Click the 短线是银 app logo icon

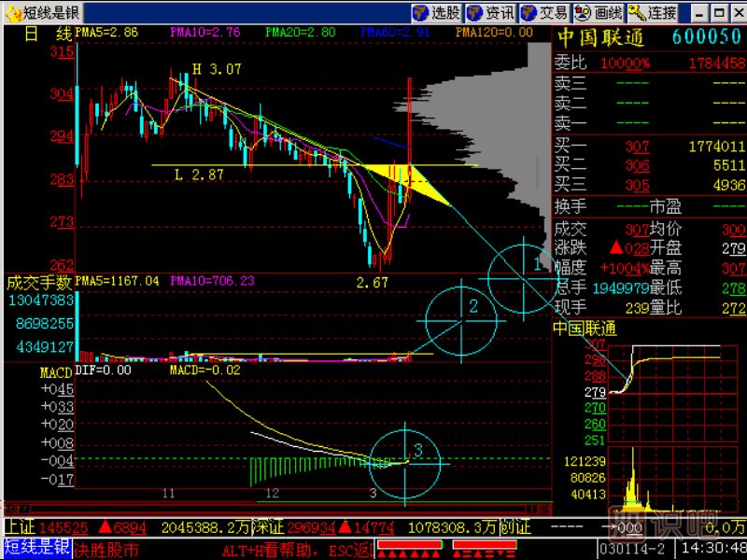11,12
